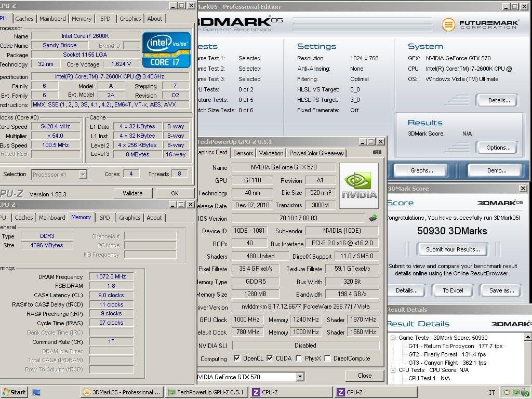Click the Driver Version field in GPU-Z

point(305,307)
